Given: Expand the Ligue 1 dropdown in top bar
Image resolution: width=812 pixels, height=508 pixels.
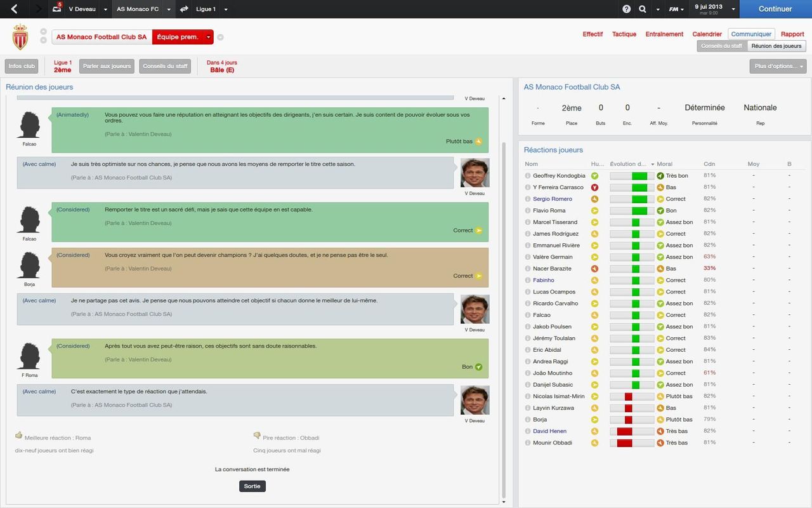Looking at the screenshot, I should (226, 10).
